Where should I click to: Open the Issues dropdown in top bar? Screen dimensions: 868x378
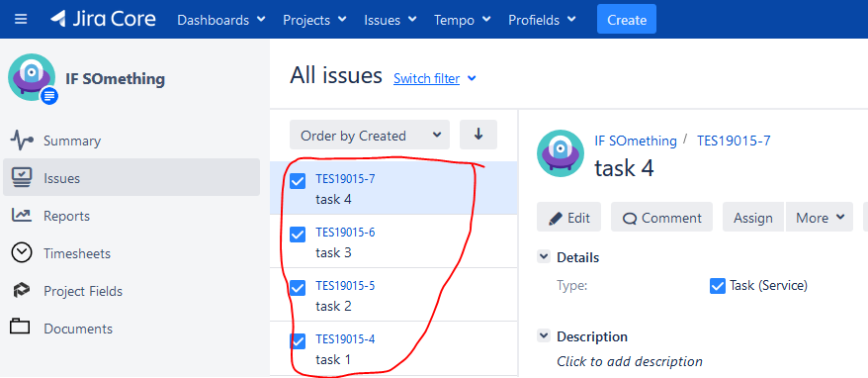[x=391, y=20]
